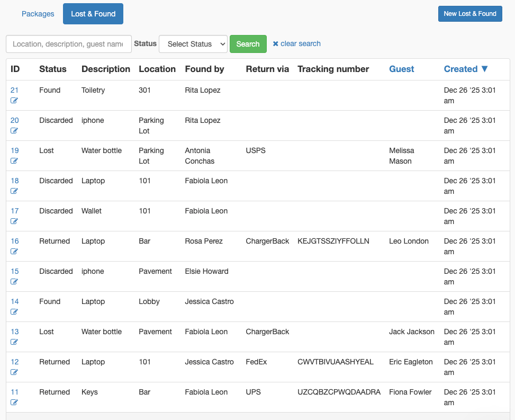Click edit icon under ID 18
The height and width of the screenshot is (420, 515).
point(14,191)
